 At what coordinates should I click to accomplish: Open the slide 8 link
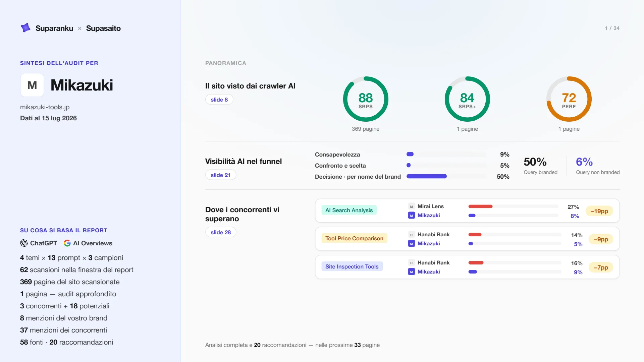pyautogui.click(x=219, y=100)
